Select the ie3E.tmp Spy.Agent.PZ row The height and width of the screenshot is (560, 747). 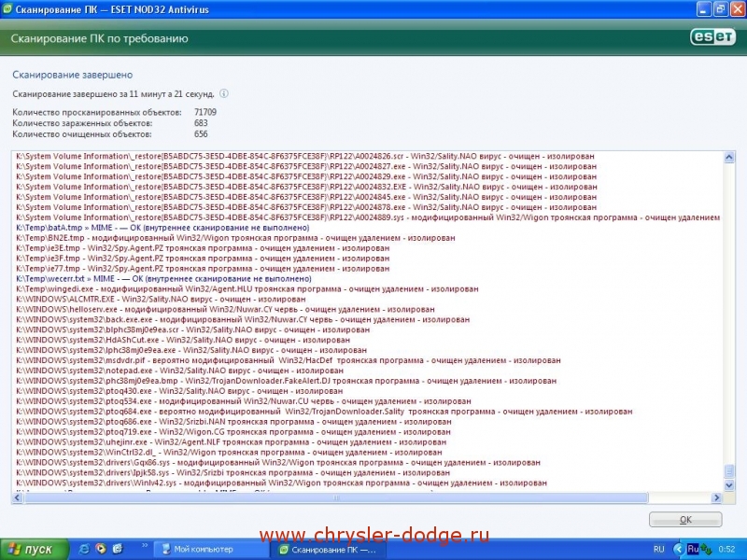click(x=203, y=248)
